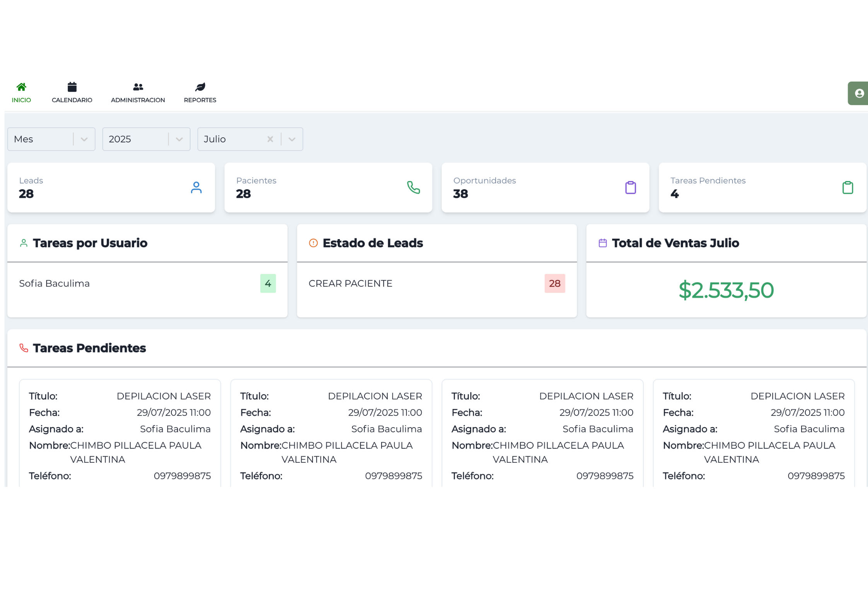The height and width of the screenshot is (614, 868).
Task: Click the Oportunidades clipboard icon
Action: coord(631,188)
